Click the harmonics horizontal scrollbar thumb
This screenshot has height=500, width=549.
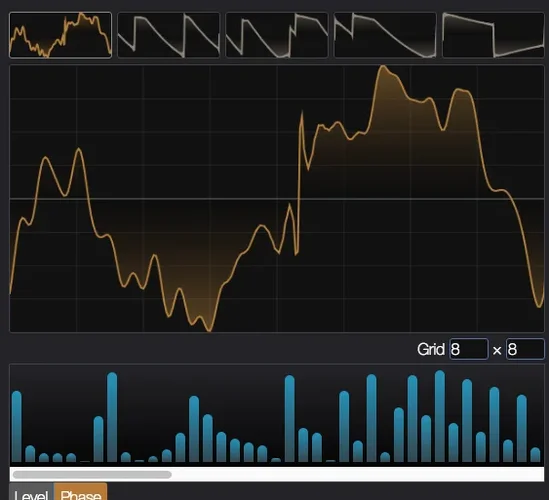[92, 474]
